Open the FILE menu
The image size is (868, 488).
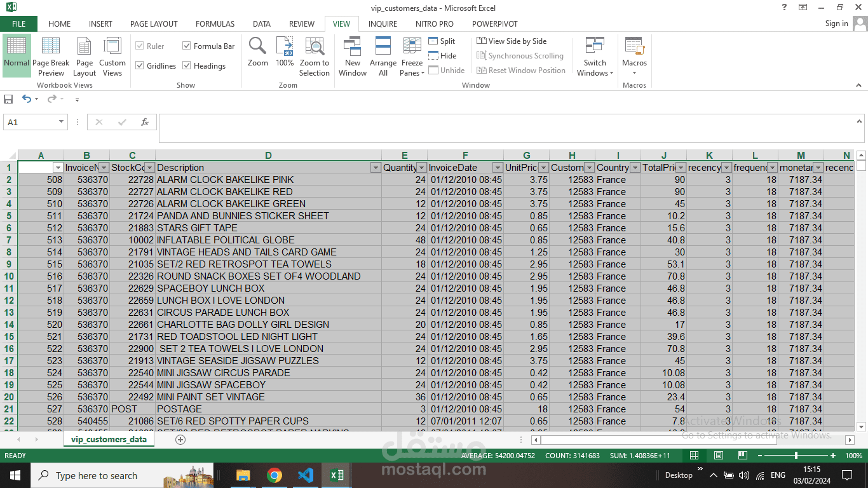18,24
